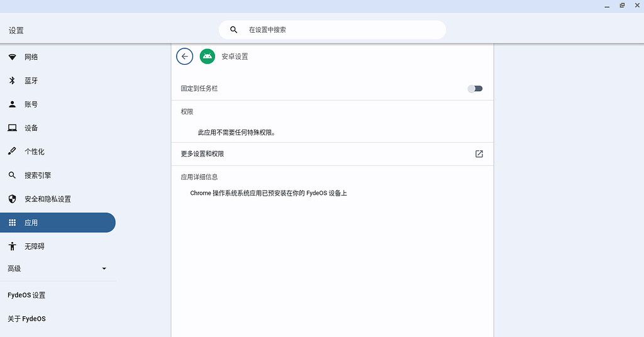The width and height of the screenshot is (644, 337).
Task: Open the 搜索引擎 settings section
Action: (38, 175)
